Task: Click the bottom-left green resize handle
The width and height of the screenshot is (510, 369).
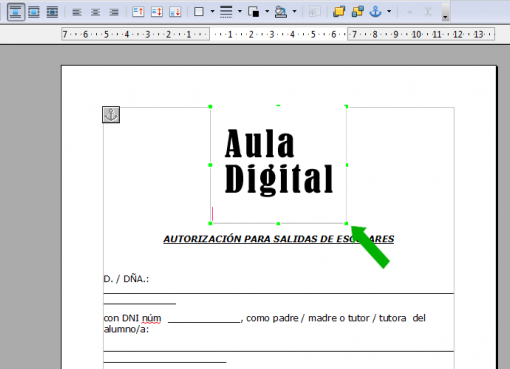Action: [x=210, y=223]
